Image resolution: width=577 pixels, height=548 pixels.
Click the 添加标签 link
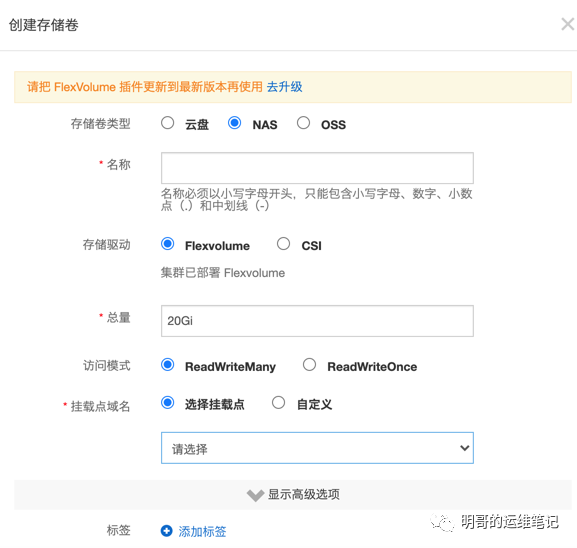tap(202, 531)
